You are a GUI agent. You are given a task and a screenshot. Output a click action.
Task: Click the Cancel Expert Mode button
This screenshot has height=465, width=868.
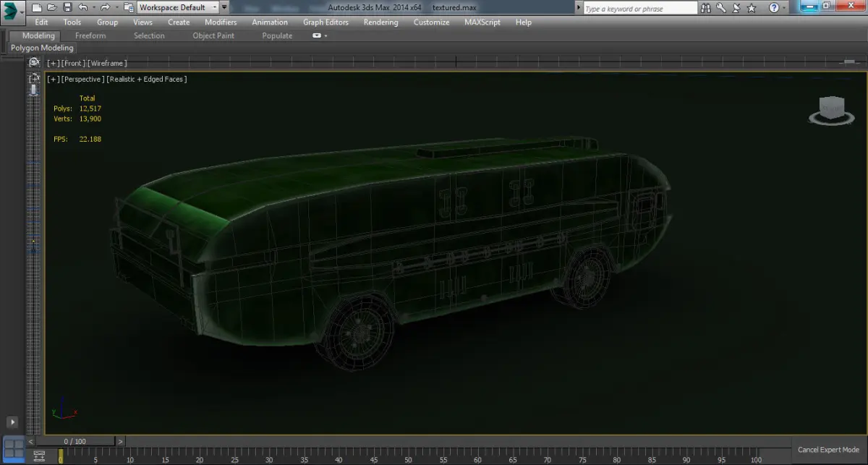(x=828, y=450)
